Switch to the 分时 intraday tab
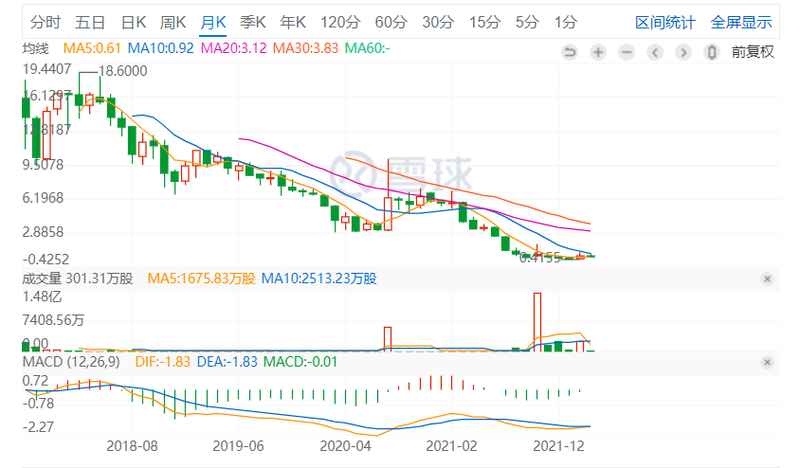800x468 pixels. pyautogui.click(x=45, y=22)
